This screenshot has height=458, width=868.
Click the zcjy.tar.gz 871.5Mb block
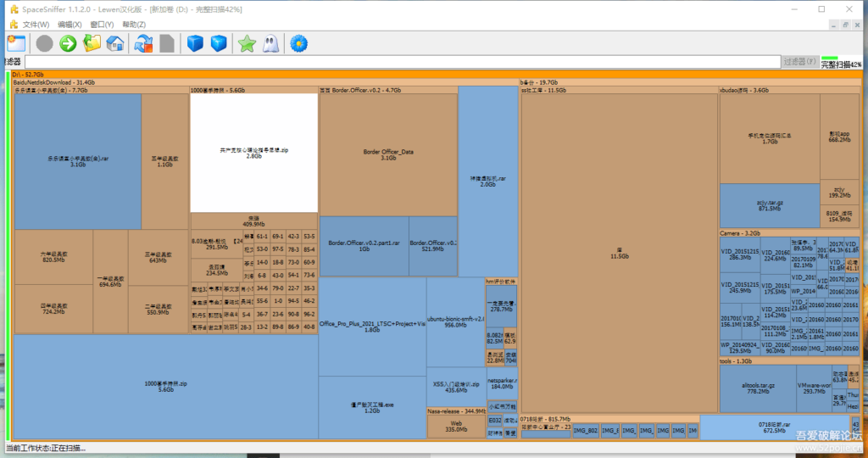769,204
